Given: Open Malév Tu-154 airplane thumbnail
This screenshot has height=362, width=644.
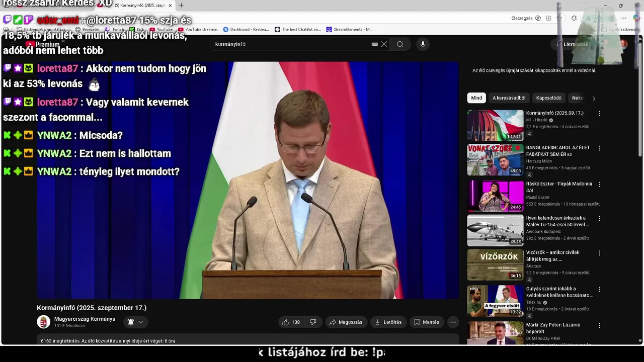Looking at the screenshot, I should [495, 230].
